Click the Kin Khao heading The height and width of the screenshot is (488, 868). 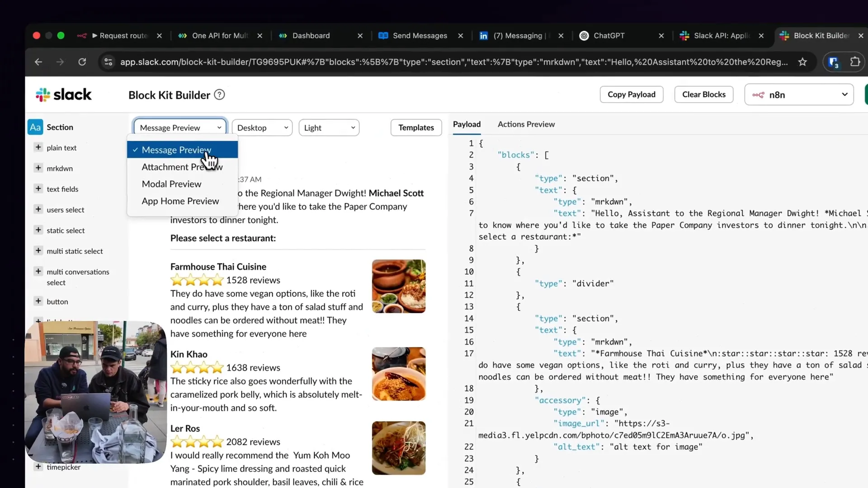point(189,354)
